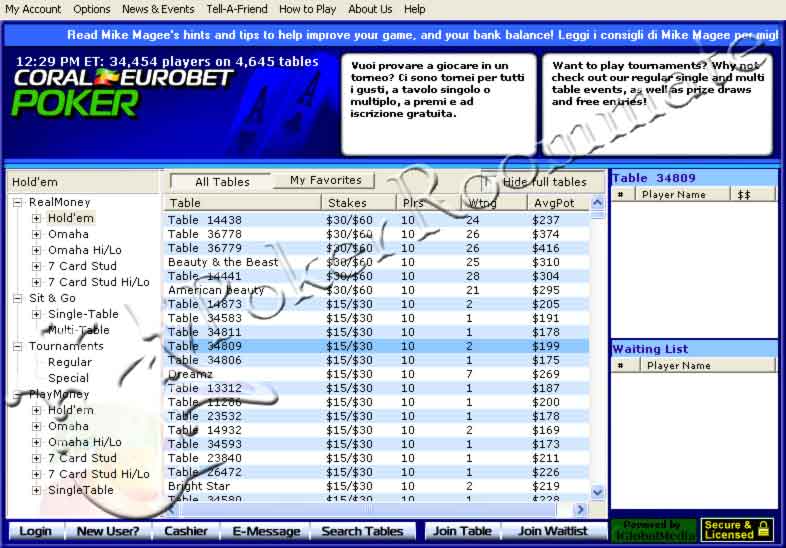786x548 pixels.
Task: Open the How to Play menu
Action: (307, 9)
